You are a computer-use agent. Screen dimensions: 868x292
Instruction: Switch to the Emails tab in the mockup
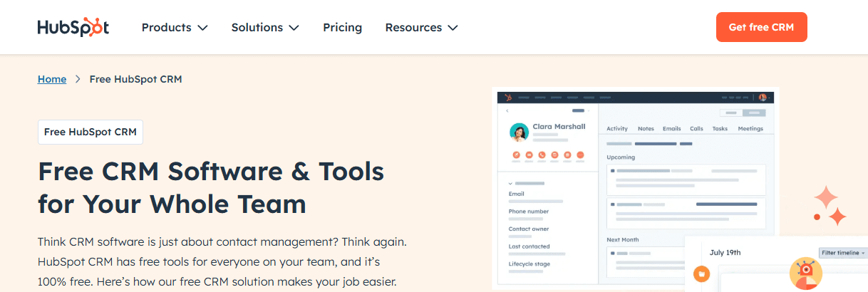[672, 129]
